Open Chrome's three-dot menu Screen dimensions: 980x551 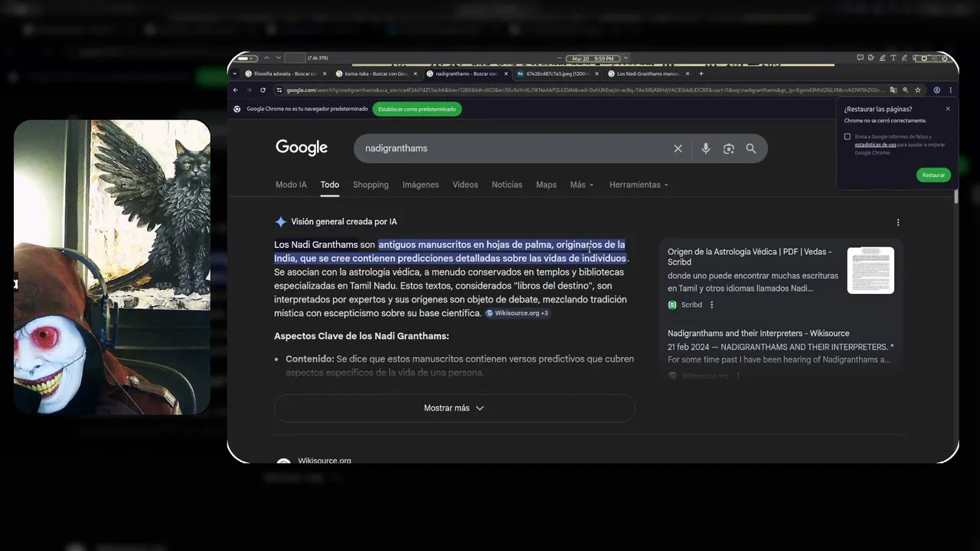point(951,90)
